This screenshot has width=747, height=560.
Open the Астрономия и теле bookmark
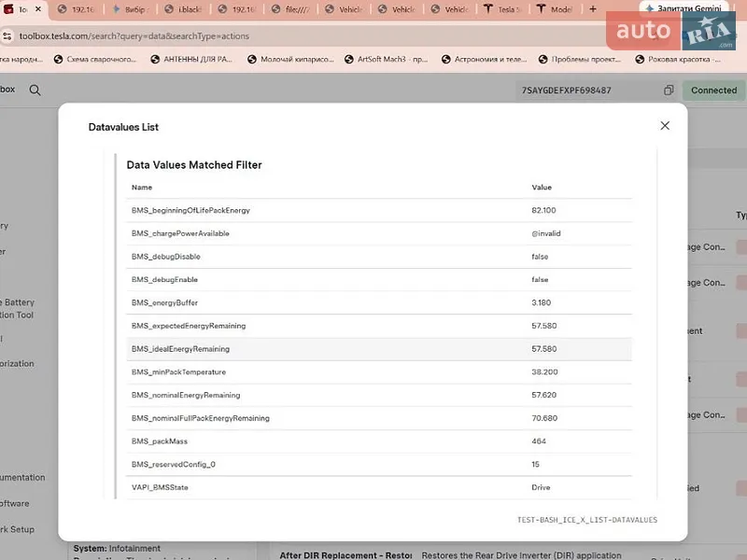tap(485, 59)
